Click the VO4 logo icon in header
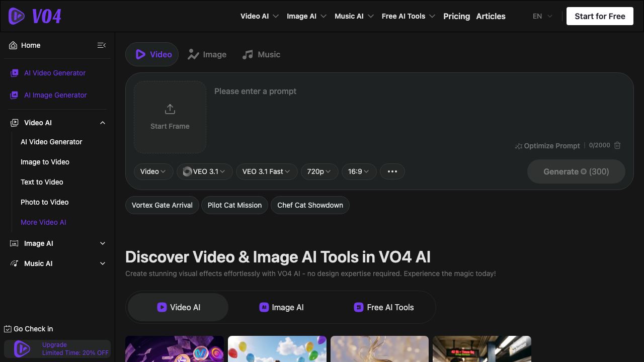 point(17,16)
